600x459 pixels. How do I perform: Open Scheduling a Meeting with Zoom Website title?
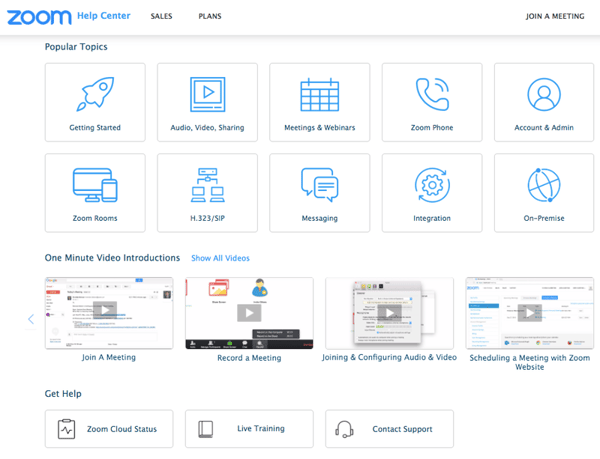click(530, 362)
